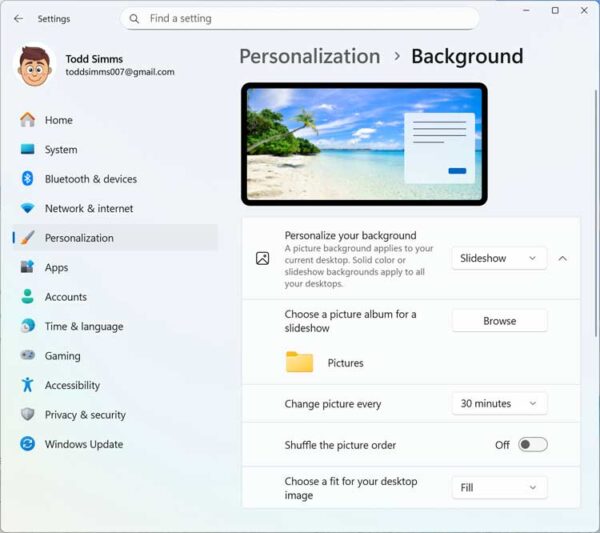Click the Browse button
This screenshot has width=600, height=533.
click(x=499, y=321)
